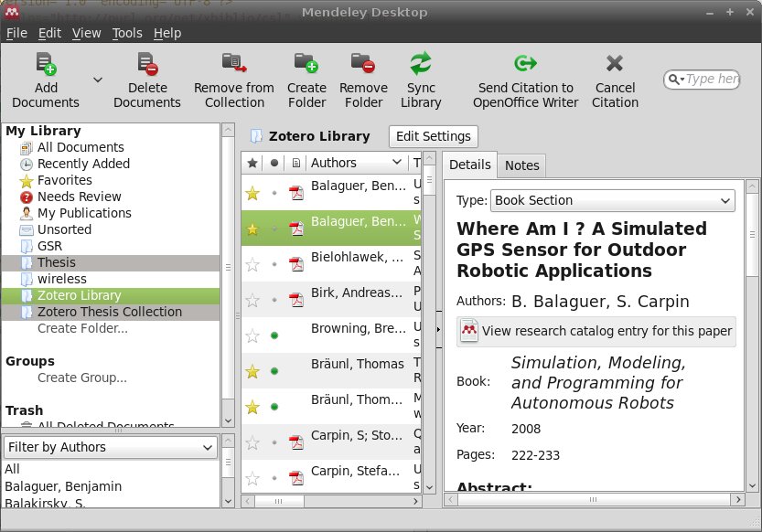762x532 pixels.
Task: Open the View menu
Action: point(87,33)
